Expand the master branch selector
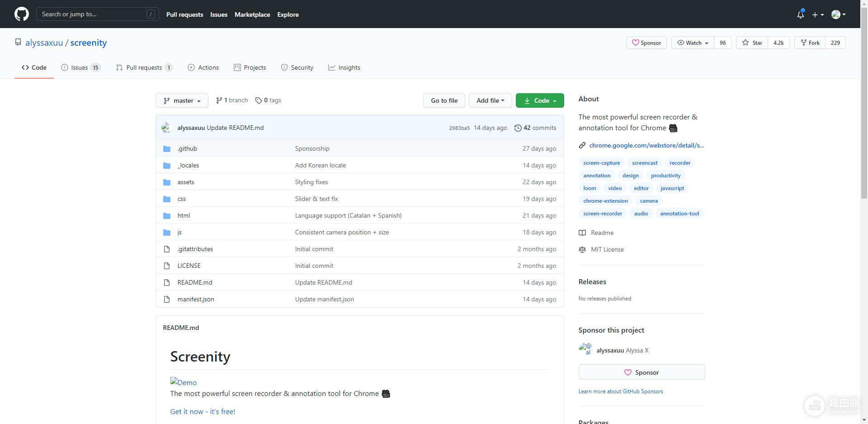The image size is (868, 424). tap(182, 100)
